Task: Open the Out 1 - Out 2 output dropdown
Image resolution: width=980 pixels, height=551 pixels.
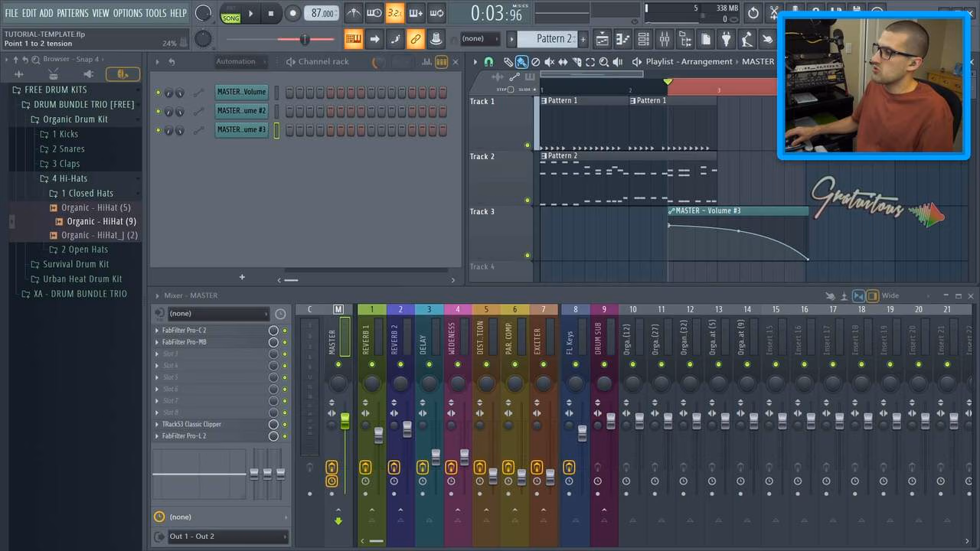Action: tap(227, 536)
